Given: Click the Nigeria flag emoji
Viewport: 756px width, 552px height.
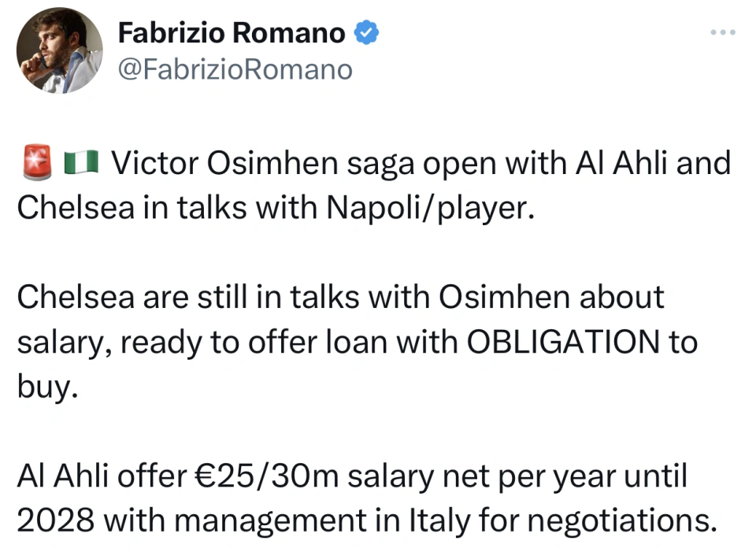Looking at the screenshot, I should click(81, 162).
